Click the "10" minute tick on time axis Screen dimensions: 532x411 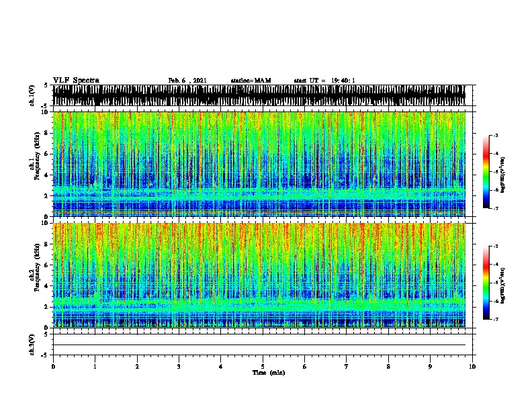[x=472, y=367]
